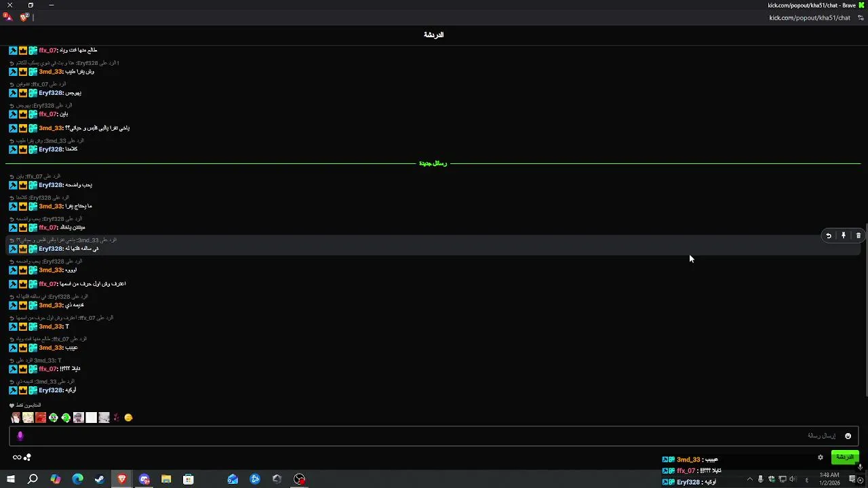Click the three-dots cluster icon beside infinity
The image size is (868, 488).
coord(28,457)
